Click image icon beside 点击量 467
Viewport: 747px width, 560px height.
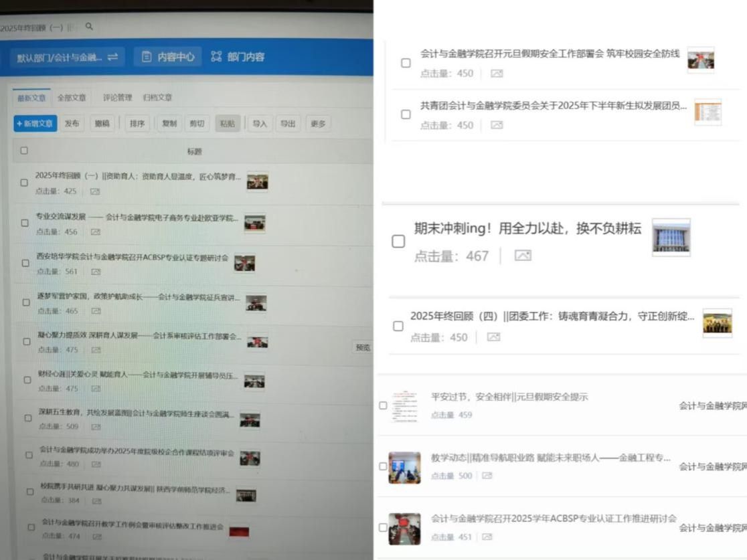click(523, 256)
